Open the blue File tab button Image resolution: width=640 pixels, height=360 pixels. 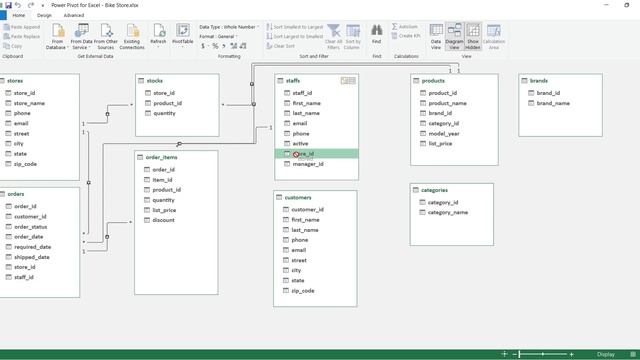coord(3,16)
